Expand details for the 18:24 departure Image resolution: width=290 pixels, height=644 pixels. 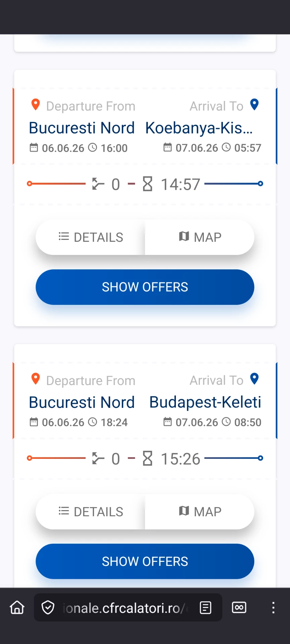pyautogui.click(x=91, y=512)
